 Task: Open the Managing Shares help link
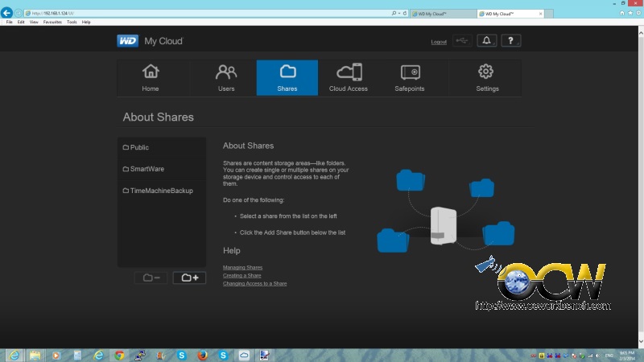pos(243,268)
